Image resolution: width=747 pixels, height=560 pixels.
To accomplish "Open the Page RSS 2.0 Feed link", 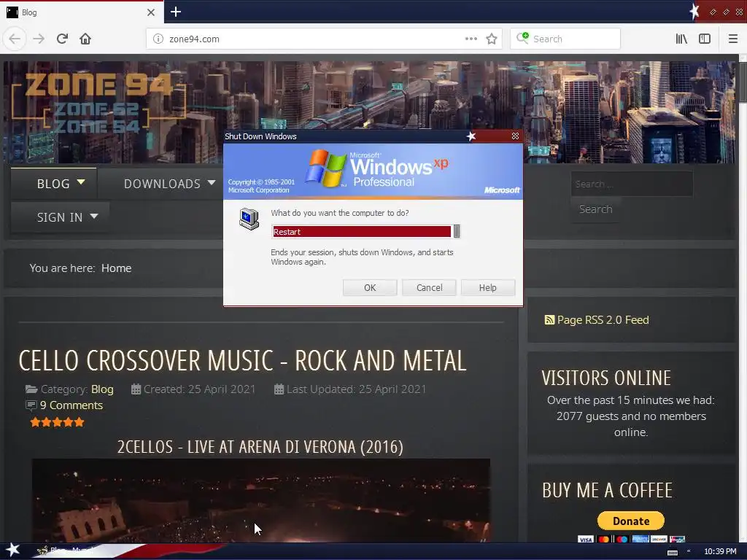I will pos(603,320).
